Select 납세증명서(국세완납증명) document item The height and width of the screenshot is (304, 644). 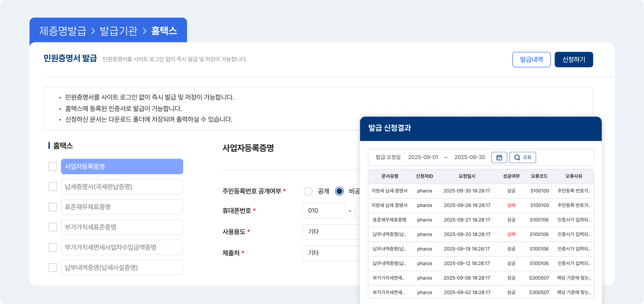tap(122, 187)
